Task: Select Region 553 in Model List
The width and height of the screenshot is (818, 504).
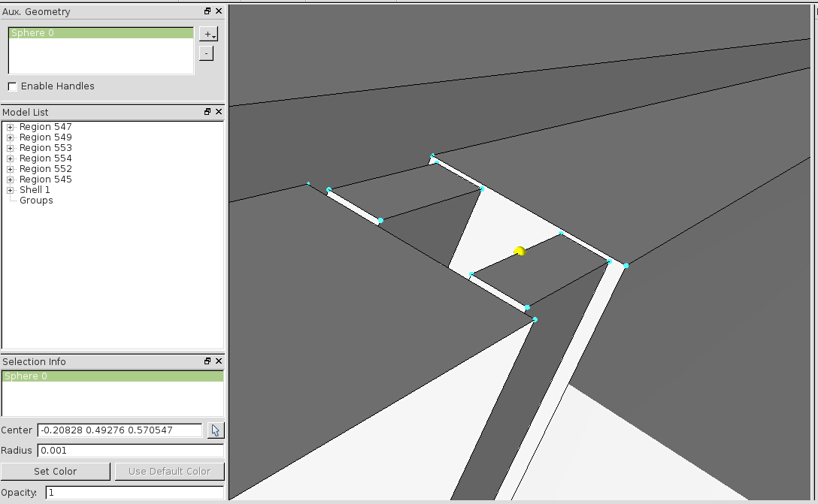Action: point(45,147)
